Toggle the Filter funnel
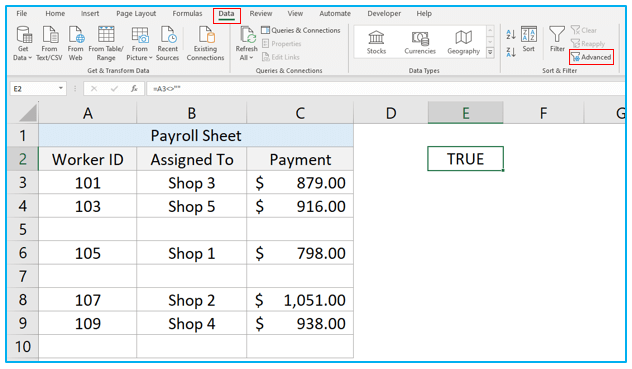Image resolution: width=632 pixels, height=369 pixels. (x=557, y=40)
